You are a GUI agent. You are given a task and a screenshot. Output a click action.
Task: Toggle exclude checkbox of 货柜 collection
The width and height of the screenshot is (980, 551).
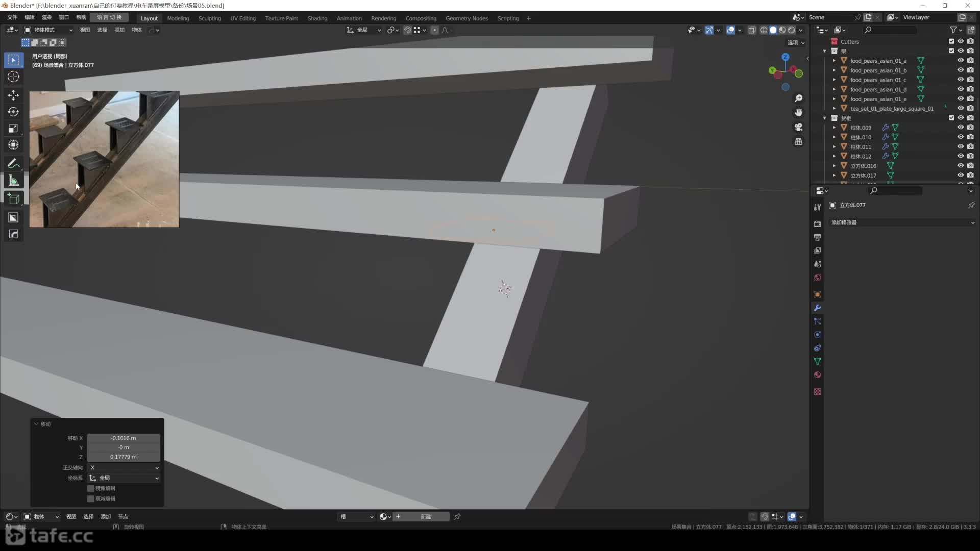(951, 118)
